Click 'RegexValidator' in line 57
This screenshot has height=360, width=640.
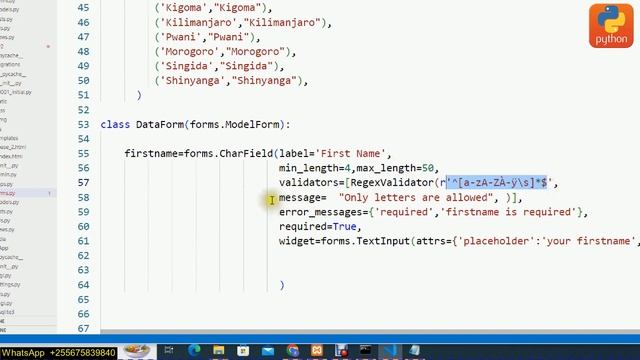pos(392,182)
